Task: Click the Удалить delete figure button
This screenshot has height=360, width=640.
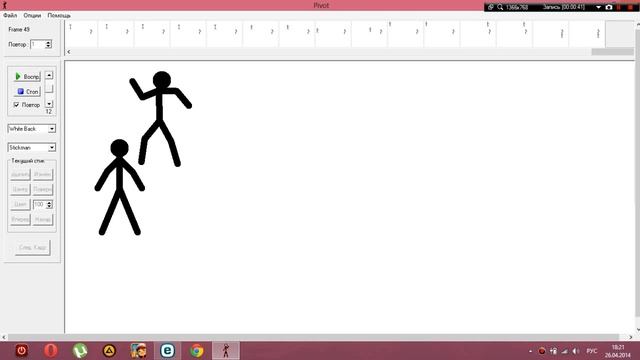Action: point(20,174)
